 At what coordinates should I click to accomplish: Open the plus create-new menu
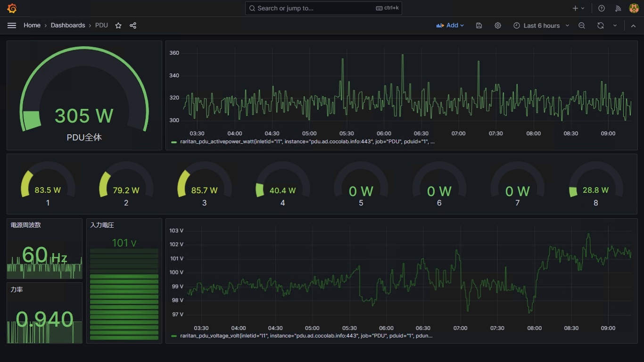point(578,8)
